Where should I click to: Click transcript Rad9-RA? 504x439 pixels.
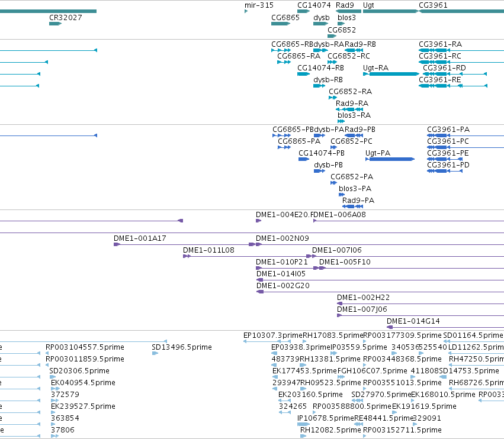click(352, 104)
